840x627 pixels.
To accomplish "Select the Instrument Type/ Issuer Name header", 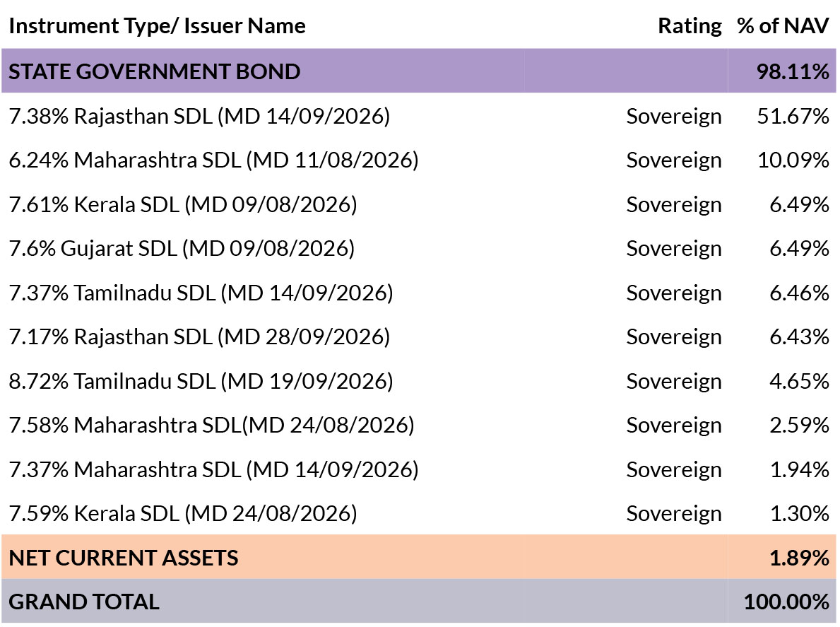I will point(157,26).
